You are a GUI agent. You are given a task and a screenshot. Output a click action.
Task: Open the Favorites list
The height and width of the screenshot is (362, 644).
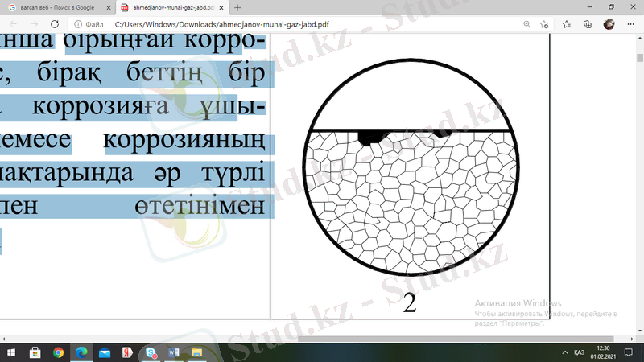click(567, 24)
